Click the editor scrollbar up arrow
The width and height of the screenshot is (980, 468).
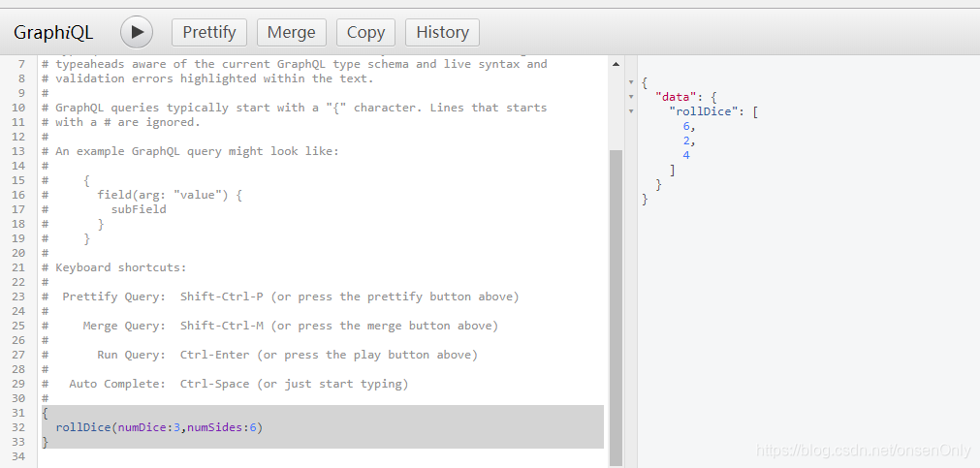click(x=616, y=64)
